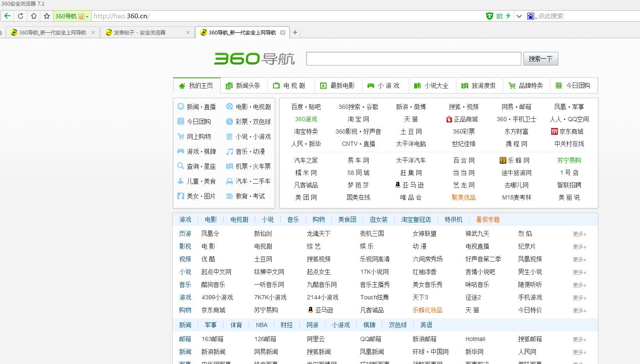This screenshot has height=364, width=640.
Task: Open the 正品商城 link with red bag icon
Action: pyautogui.click(x=462, y=119)
